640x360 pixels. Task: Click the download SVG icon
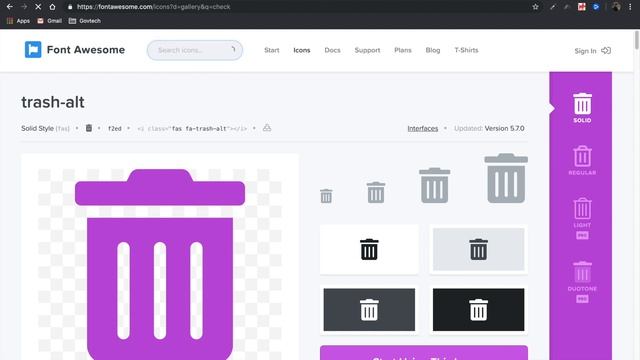pos(267,128)
